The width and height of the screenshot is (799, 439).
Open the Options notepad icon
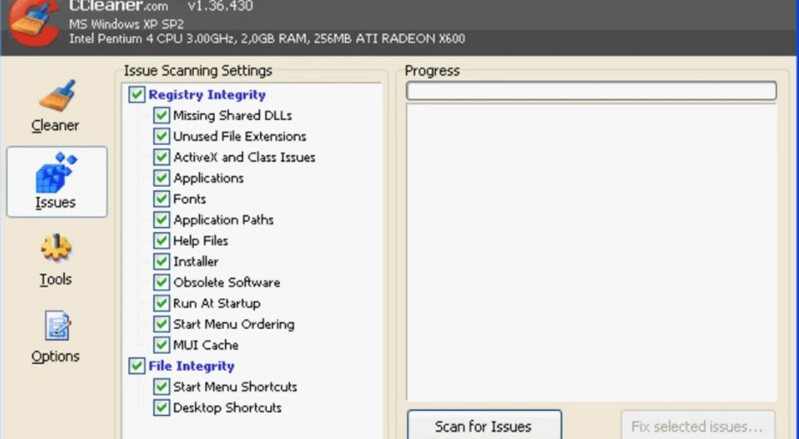(56, 326)
